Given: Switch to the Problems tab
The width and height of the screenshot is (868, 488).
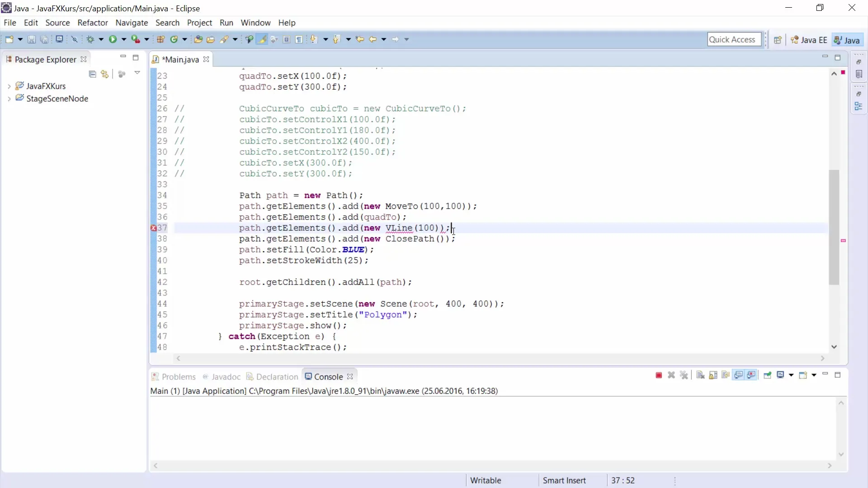Looking at the screenshot, I should click(174, 377).
